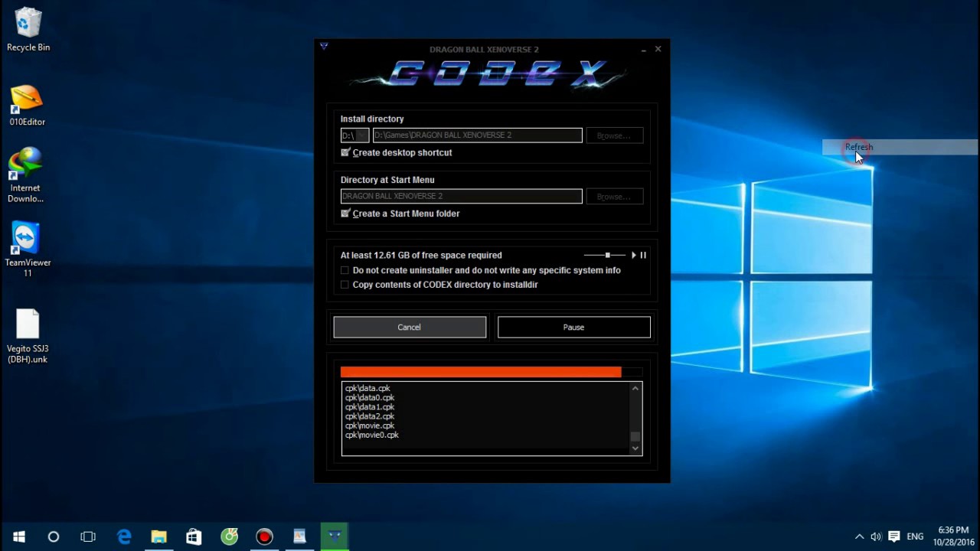This screenshot has width=980, height=551.
Task: Select the TeamViewer 11 desktop shortcut
Action: click(28, 249)
